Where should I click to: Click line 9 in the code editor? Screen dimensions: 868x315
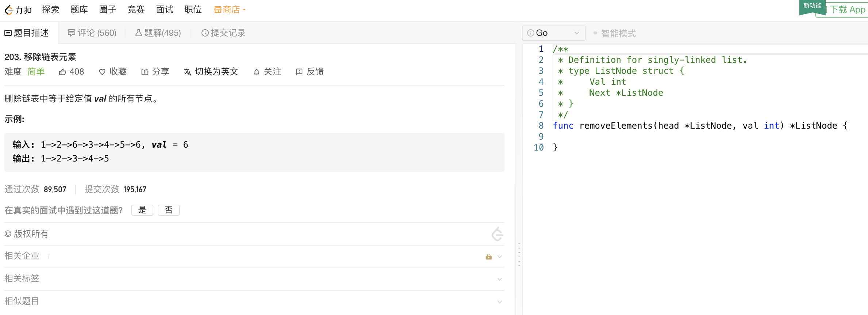(694, 137)
